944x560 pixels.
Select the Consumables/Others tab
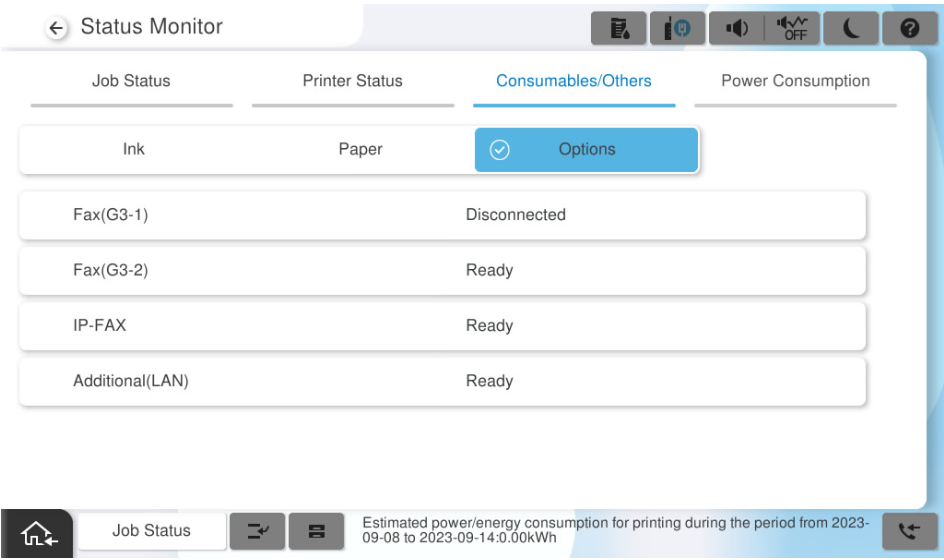pos(574,81)
